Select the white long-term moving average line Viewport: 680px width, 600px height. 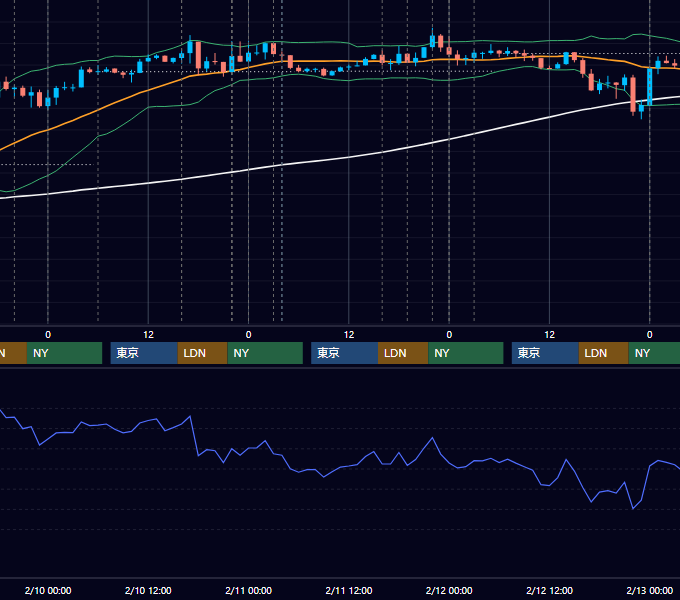pyautogui.click(x=349, y=157)
